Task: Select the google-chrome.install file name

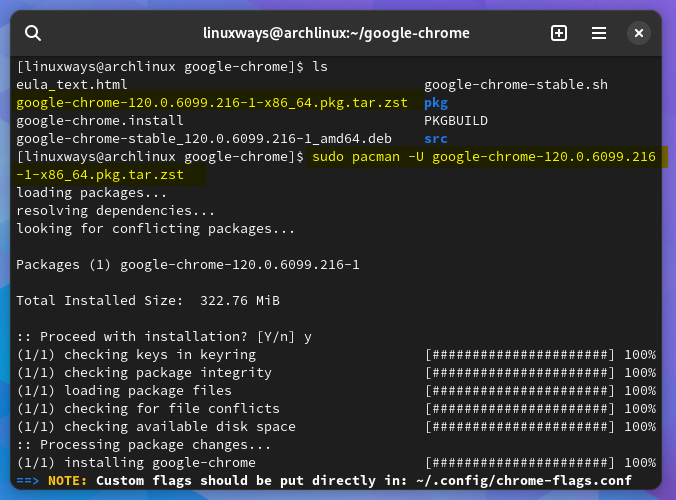Action: (x=100, y=121)
